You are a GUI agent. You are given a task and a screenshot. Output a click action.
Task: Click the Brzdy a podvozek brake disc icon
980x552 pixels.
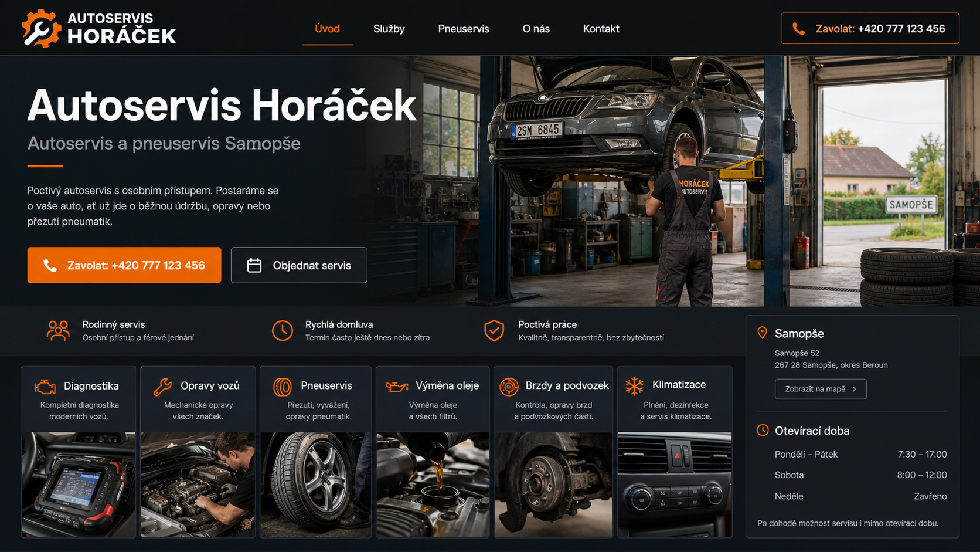tap(509, 387)
